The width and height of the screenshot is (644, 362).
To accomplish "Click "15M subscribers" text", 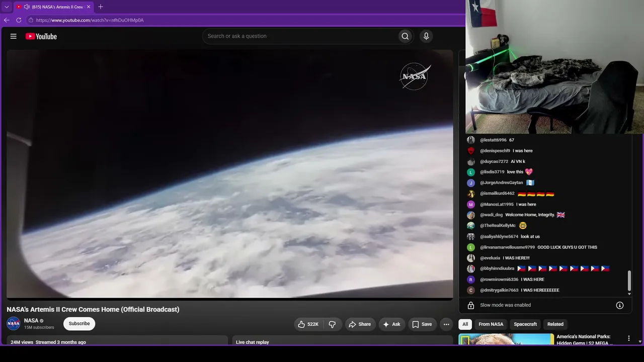I will [x=39, y=328].
